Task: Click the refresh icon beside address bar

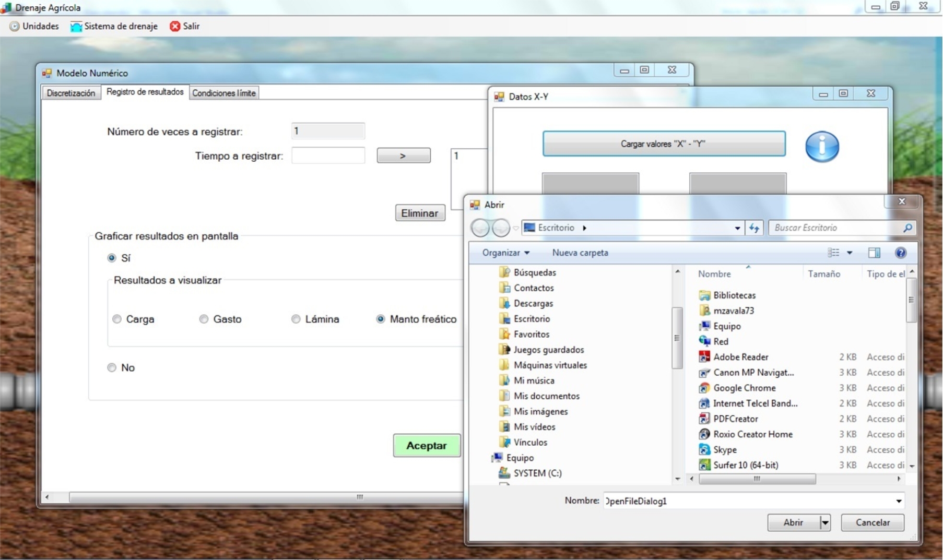Action: click(x=754, y=228)
